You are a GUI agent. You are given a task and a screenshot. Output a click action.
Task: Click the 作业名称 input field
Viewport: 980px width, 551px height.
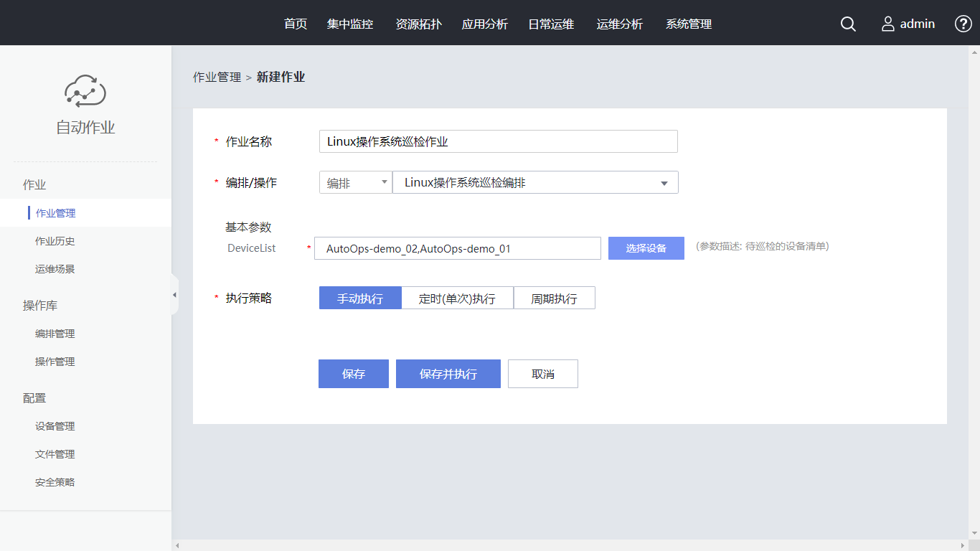[498, 141]
